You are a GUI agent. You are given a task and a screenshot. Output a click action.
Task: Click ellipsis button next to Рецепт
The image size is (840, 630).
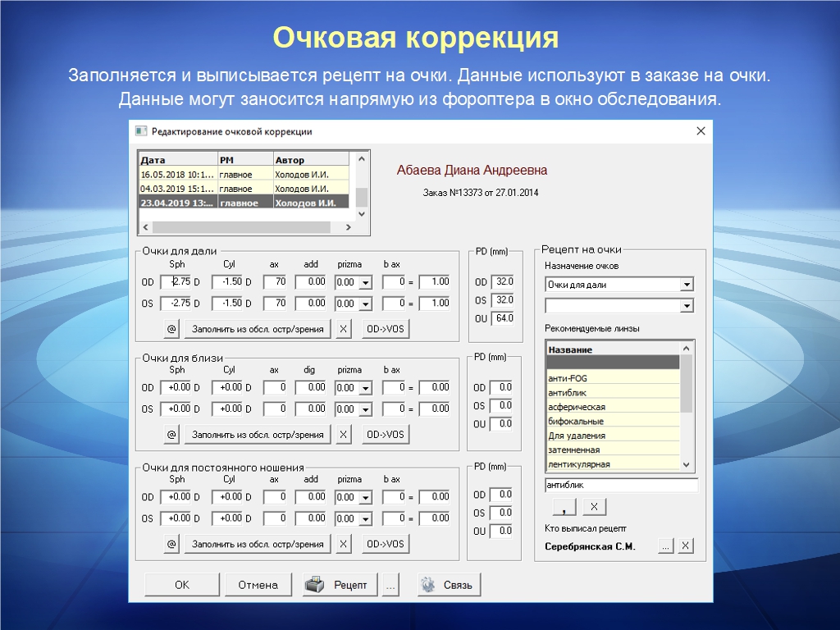click(390, 585)
